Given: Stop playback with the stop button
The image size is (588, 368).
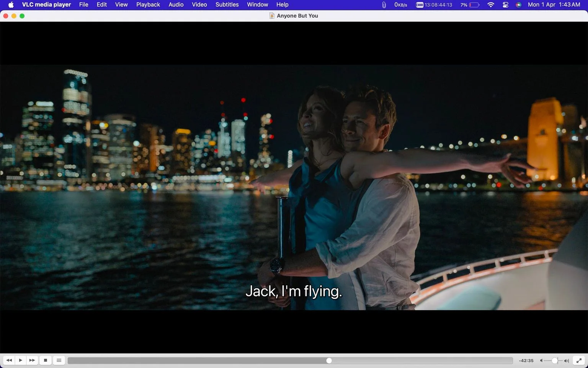Looking at the screenshot, I should click(x=46, y=360).
